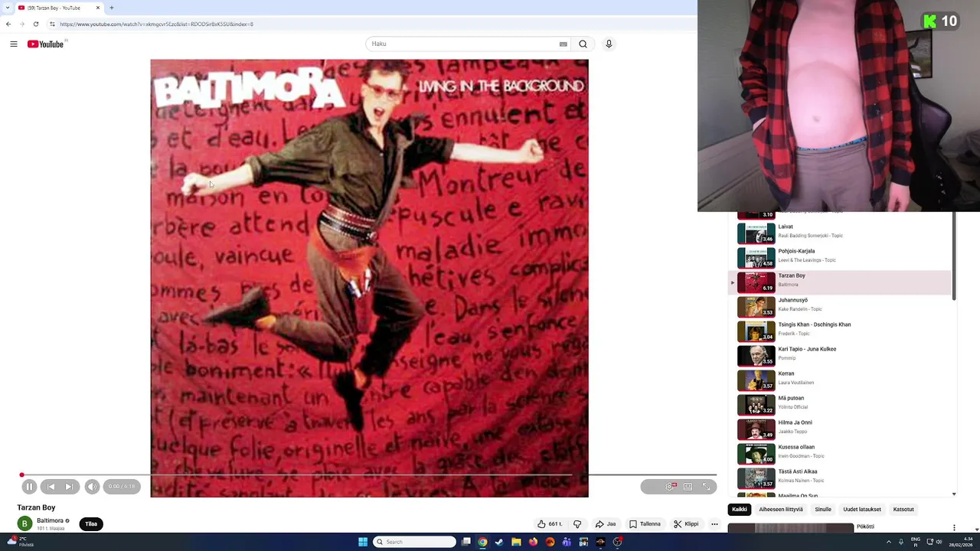
Task: Click the search magnifier button
Action: pyautogui.click(x=583, y=44)
